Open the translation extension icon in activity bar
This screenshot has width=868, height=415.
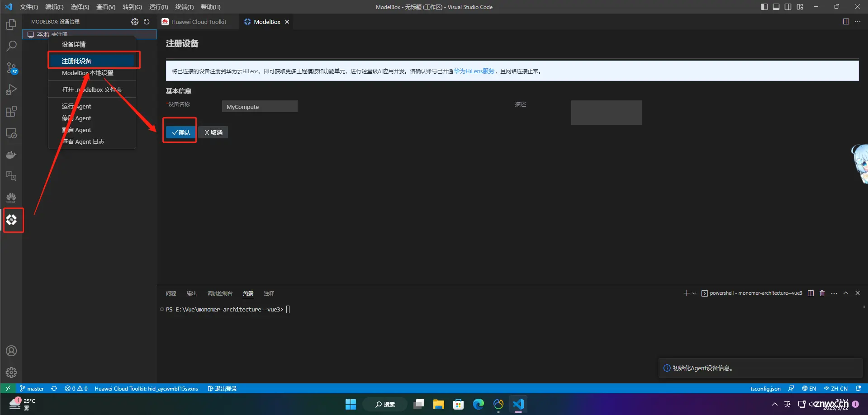click(11, 176)
